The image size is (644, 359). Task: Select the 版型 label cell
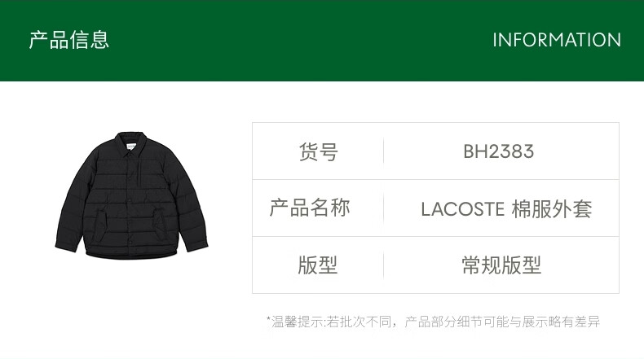(318, 265)
